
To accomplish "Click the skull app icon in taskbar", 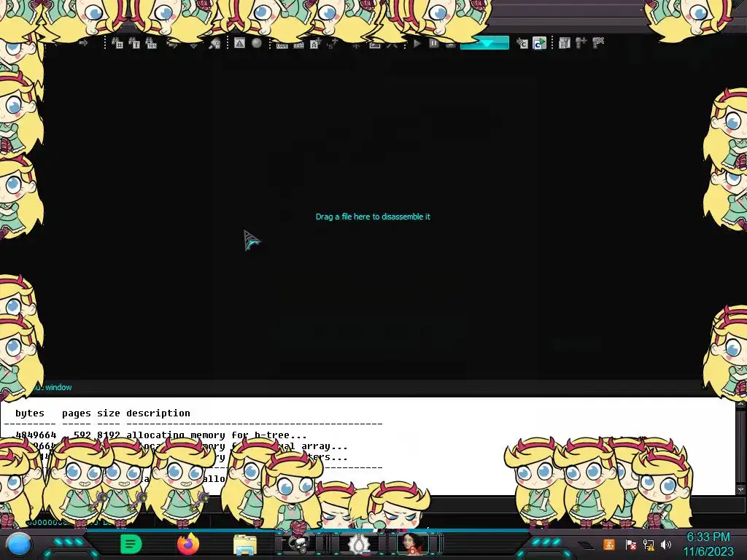I will [299, 543].
